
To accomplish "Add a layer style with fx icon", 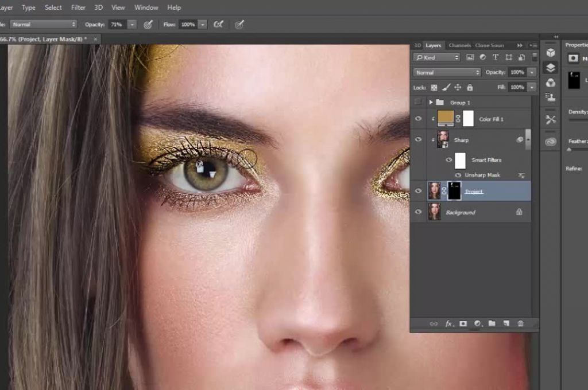I will tap(448, 323).
